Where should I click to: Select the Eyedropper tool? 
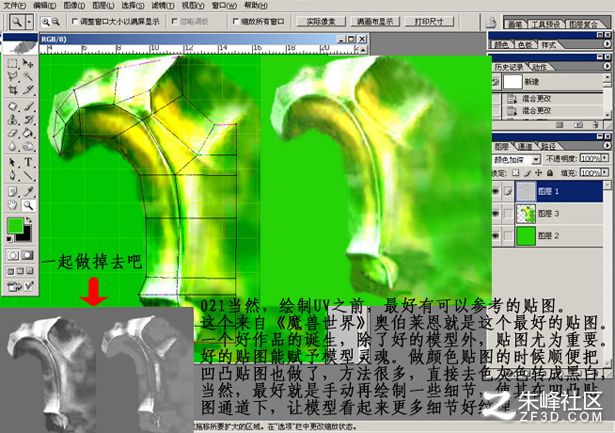(x=28, y=192)
